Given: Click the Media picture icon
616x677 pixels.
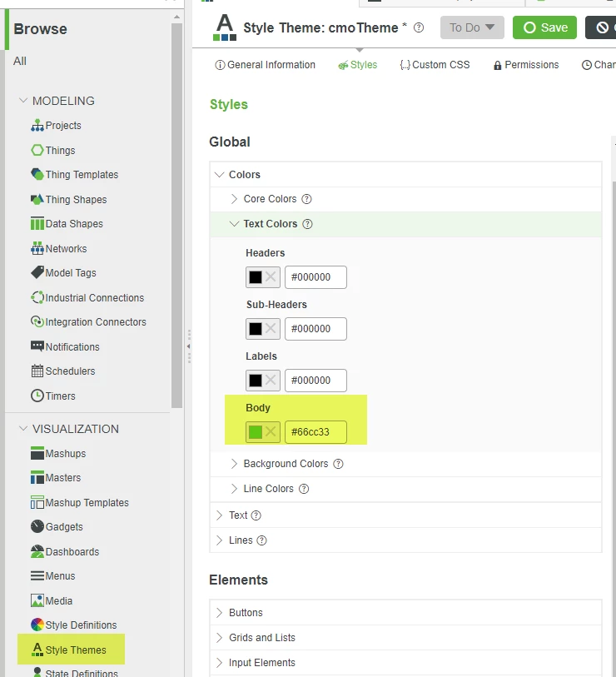Looking at the screenshot, I should click(x=37, y=600).
